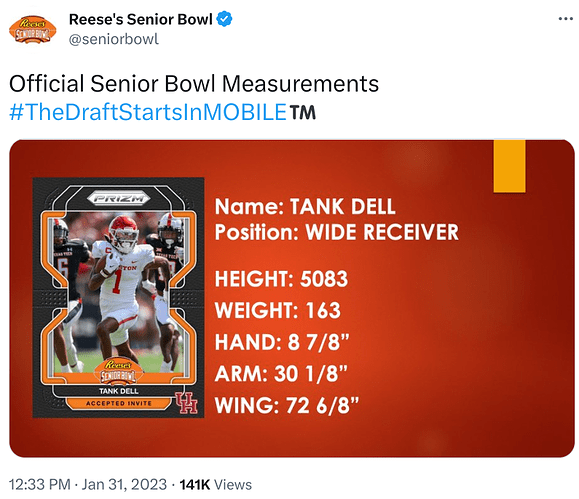Click the Name: TANK DELL text

coord(305,206)
